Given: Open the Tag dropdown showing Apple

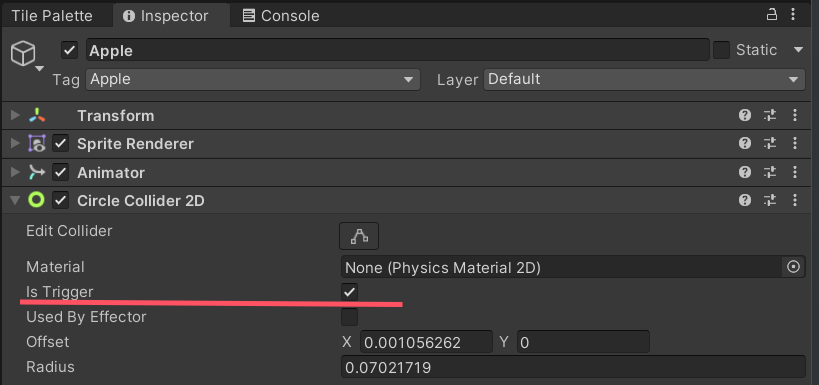Looking at the screenshot, I should 253,79.
